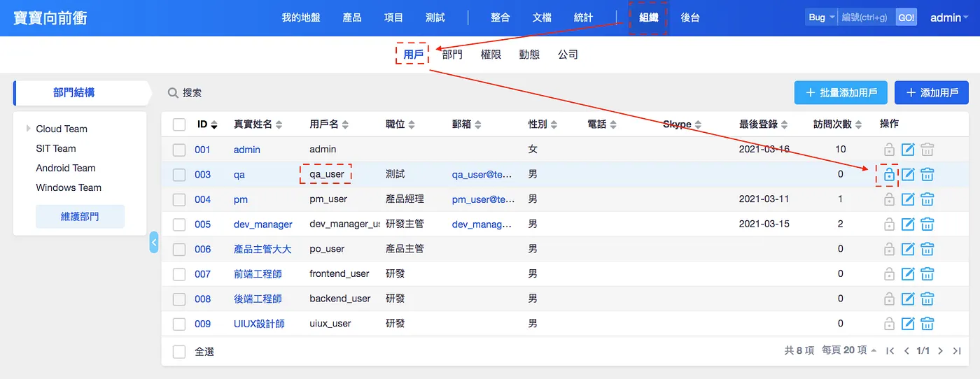Open the 權限 tab
Viewport: 980px width, 379px height.
[x=491, y=54]
